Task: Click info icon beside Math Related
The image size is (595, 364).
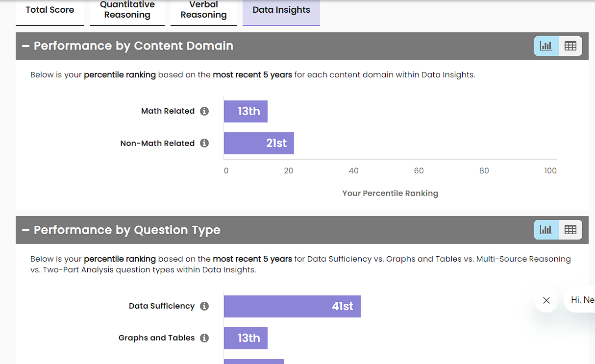Action: (x=204, y=111)
